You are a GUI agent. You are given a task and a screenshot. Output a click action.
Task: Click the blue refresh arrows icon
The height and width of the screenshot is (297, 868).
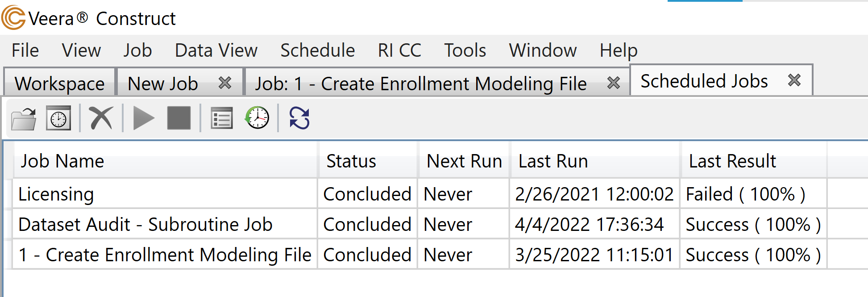(x=299, y=118)
